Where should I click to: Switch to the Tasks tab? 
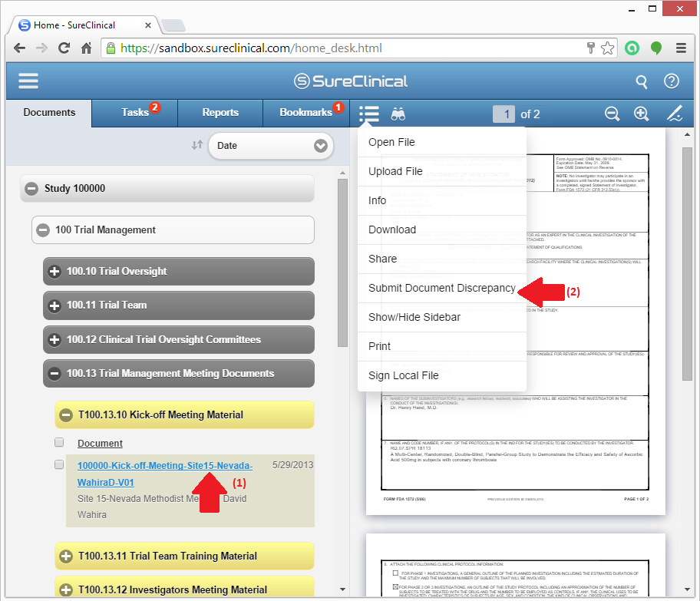135,113
